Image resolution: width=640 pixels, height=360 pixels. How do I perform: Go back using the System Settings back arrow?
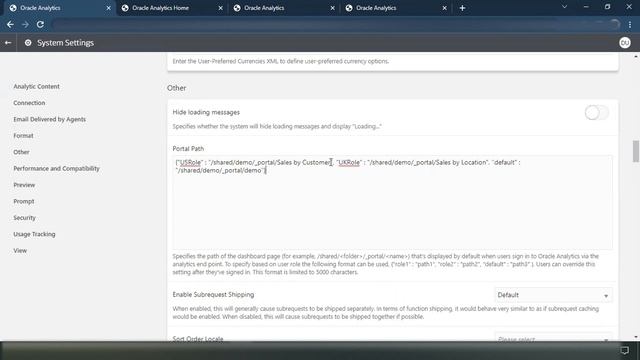click(x=8, y=42)
